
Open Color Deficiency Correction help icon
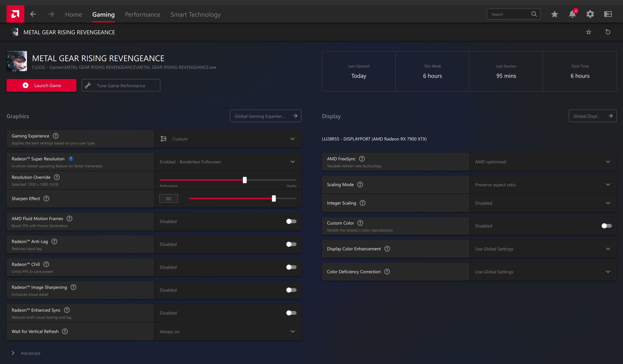click(387, 272)
